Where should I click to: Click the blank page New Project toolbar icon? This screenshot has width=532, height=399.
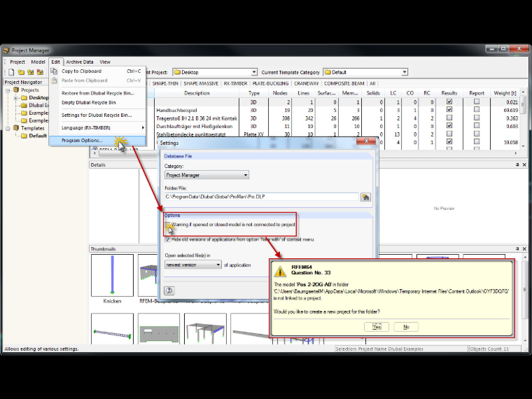(11, 72)
